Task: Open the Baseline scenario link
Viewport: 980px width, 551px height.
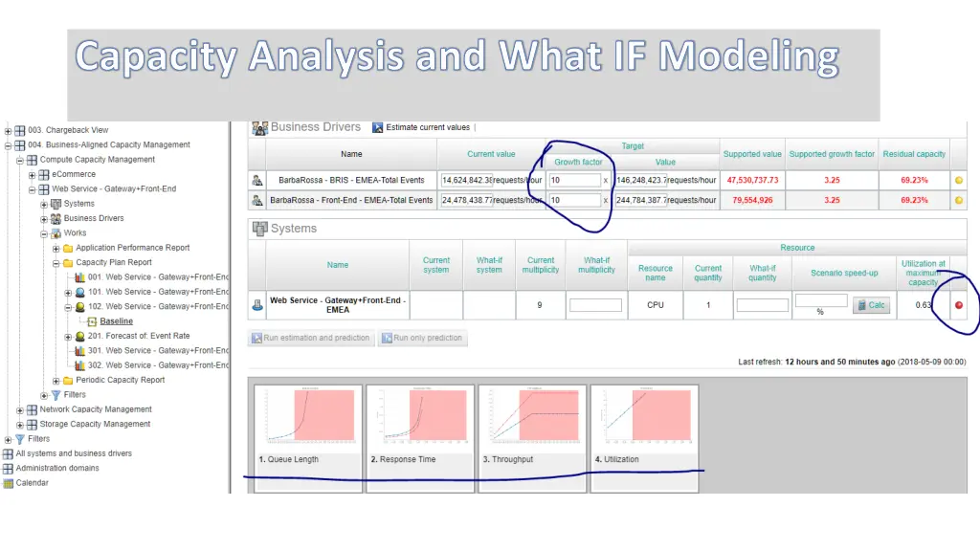Action: (x=116, y=321)
